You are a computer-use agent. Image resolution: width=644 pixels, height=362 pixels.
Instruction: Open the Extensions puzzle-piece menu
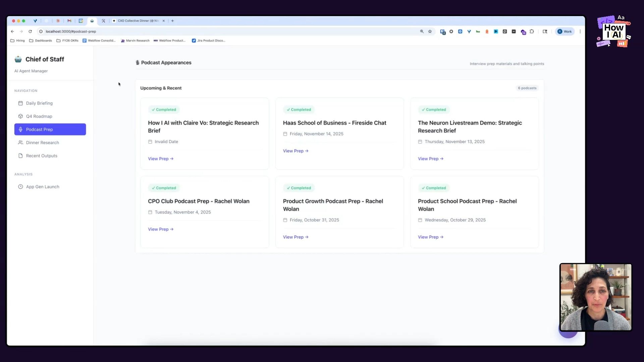532,32
